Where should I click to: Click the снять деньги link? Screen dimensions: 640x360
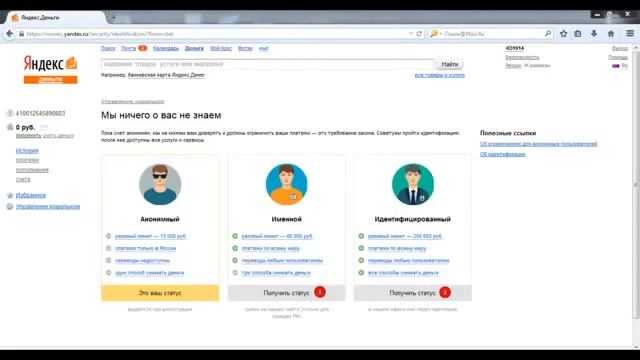tap(58, 136)
